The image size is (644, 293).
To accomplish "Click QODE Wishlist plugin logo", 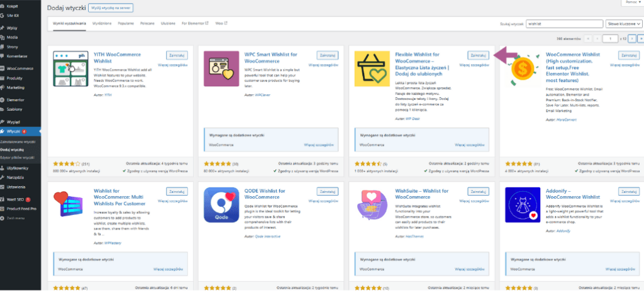I will click(x=221, y=205).
